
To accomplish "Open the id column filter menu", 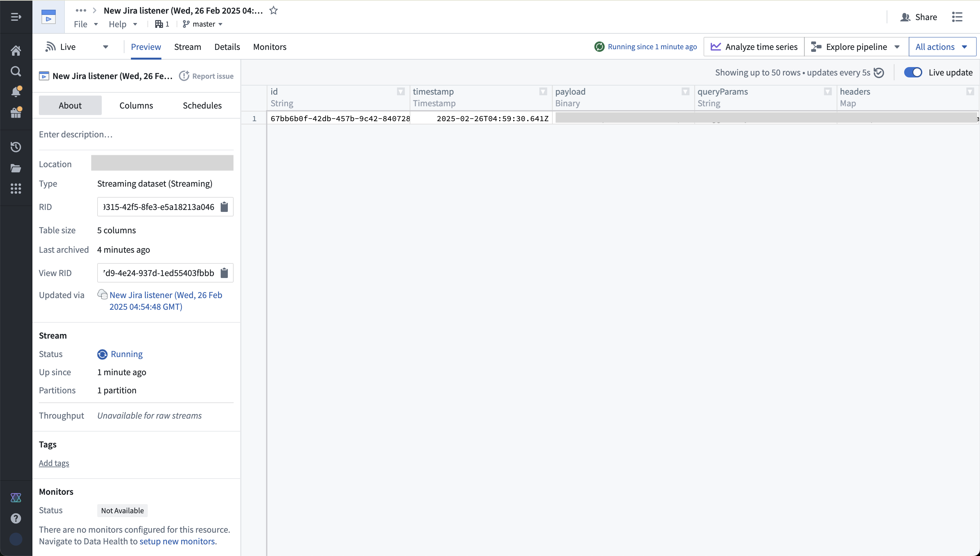I will click(x=401, y=92).
